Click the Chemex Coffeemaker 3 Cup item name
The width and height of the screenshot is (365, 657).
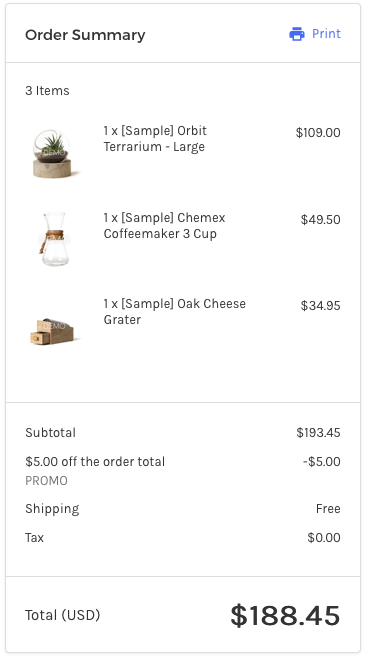pos(164,225)
